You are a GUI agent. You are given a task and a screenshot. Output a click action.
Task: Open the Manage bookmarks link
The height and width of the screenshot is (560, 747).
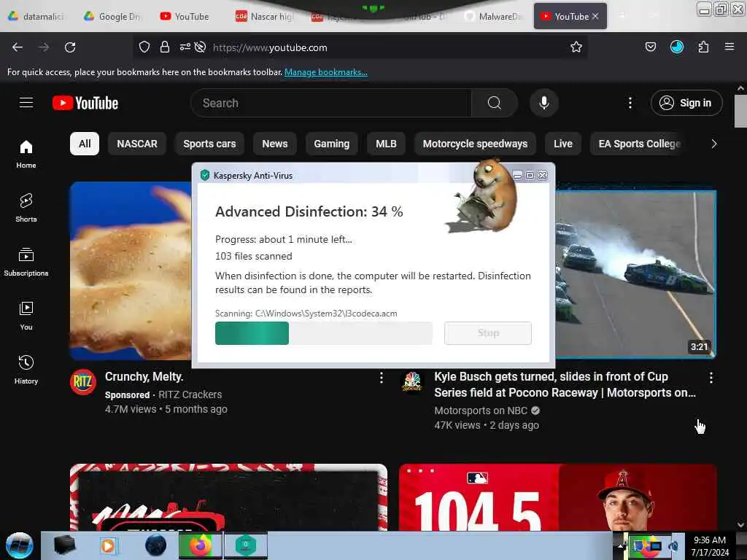click(326, 72)
